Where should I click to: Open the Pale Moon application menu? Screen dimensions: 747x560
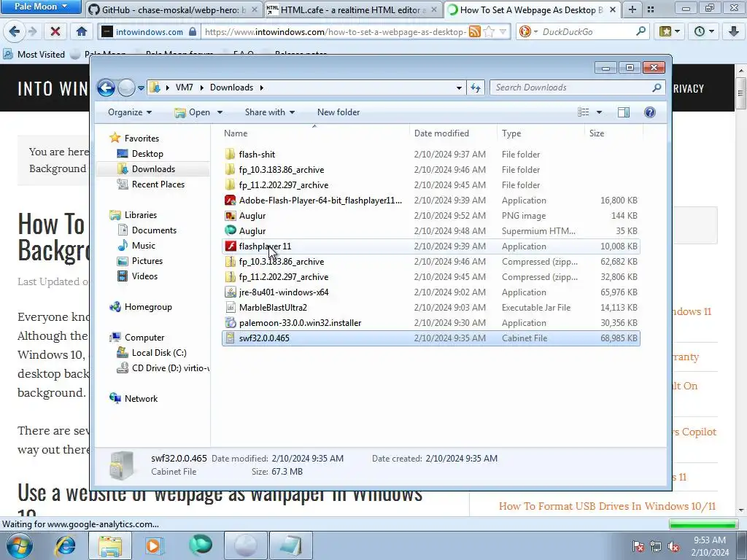(41, 7)
